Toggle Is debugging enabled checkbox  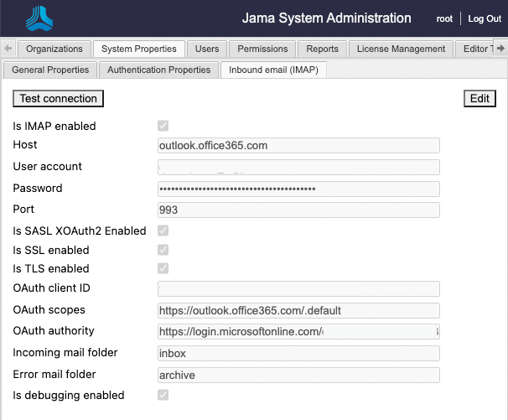[x=163, y=395]
